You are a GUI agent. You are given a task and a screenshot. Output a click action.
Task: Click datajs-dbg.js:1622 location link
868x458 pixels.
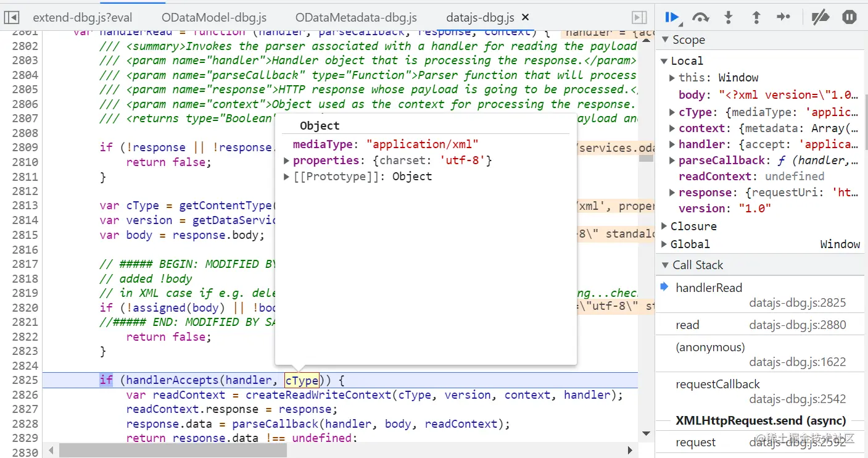798,362
